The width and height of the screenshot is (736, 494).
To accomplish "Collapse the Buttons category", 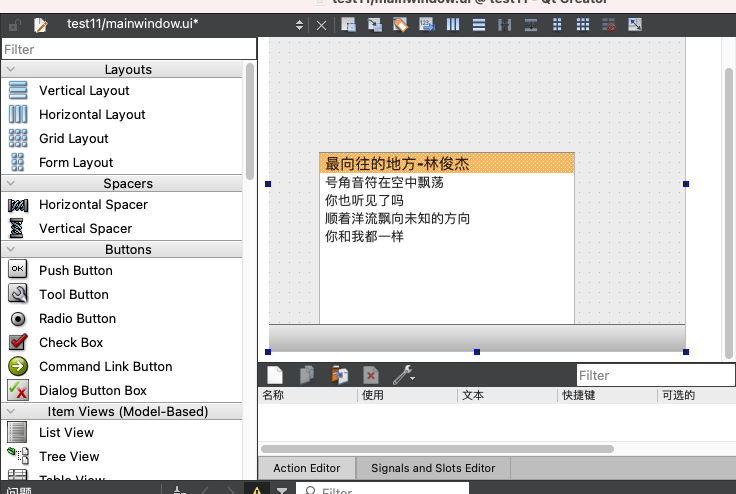I will click(x=11, y=249).
